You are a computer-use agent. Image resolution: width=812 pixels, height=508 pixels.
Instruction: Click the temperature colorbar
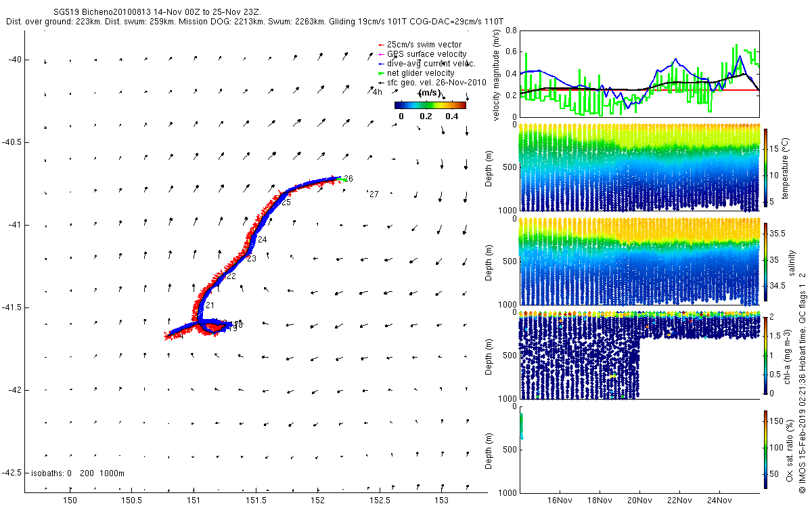[x=766, y=169]
